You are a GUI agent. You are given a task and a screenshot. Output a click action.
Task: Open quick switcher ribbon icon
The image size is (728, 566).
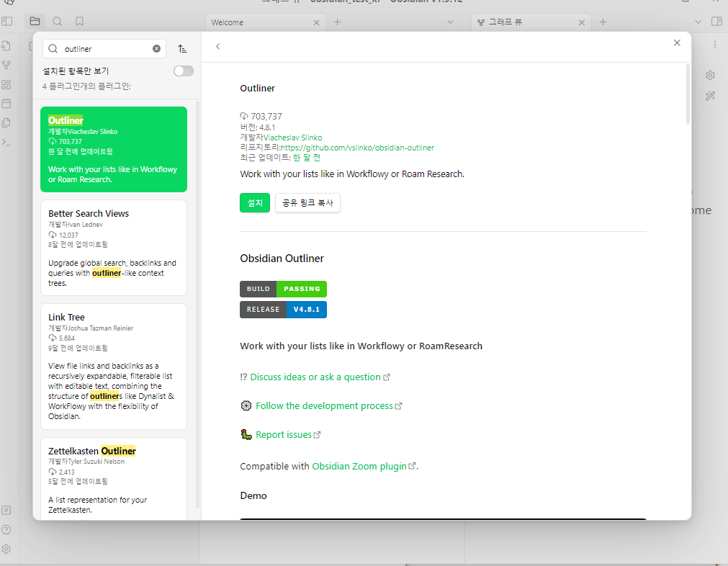point(6,46)
